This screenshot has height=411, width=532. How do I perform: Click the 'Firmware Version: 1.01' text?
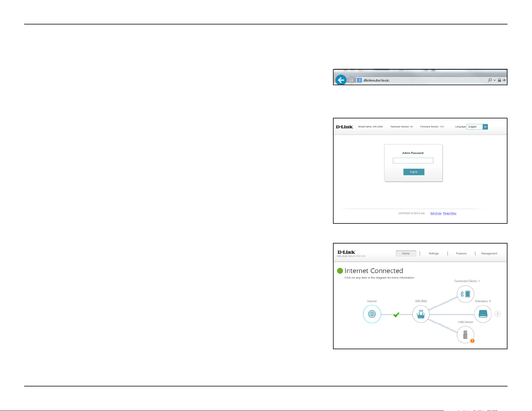(432, 127)
